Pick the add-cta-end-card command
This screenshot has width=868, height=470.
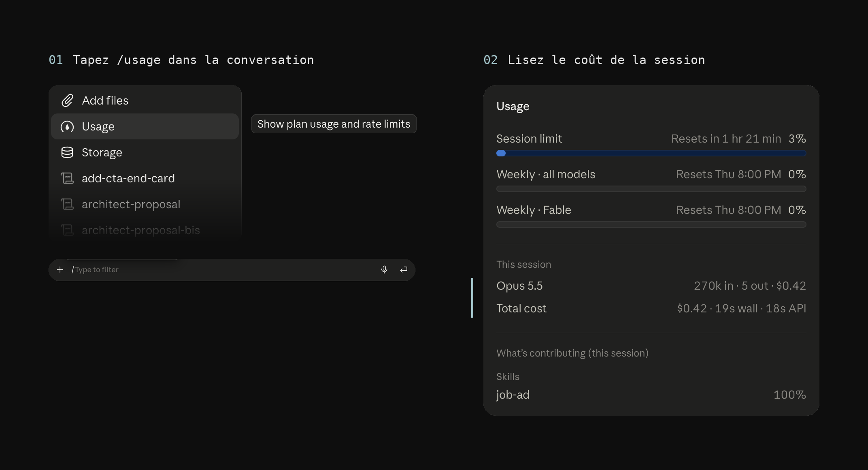click(x=145, y=178)
